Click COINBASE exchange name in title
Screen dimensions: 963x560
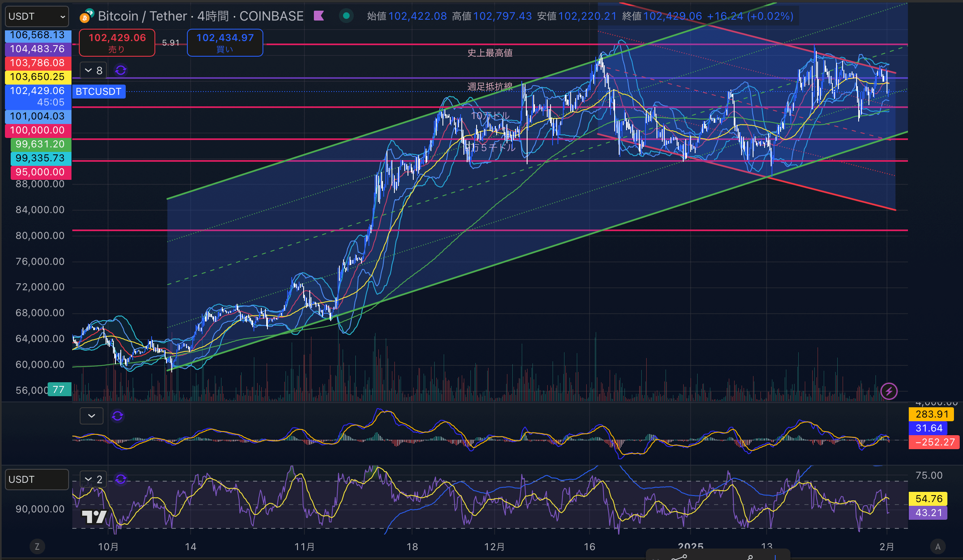click(x=272, y=16)
